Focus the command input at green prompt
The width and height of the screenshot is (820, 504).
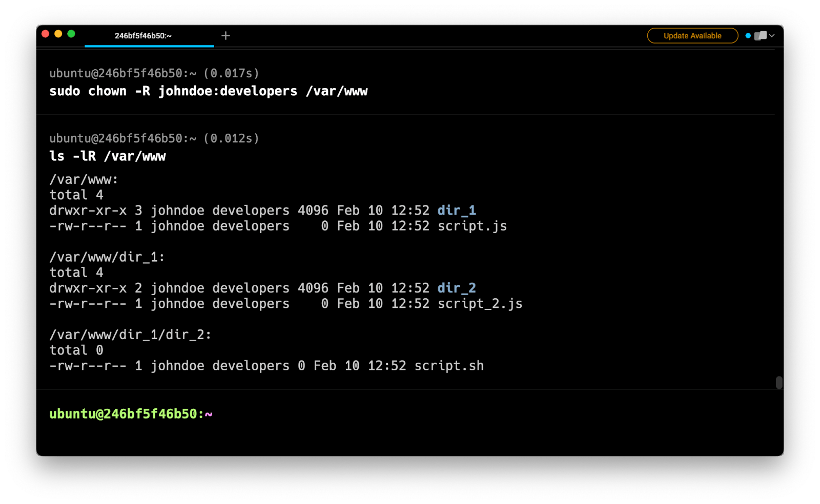click(359, 414)
